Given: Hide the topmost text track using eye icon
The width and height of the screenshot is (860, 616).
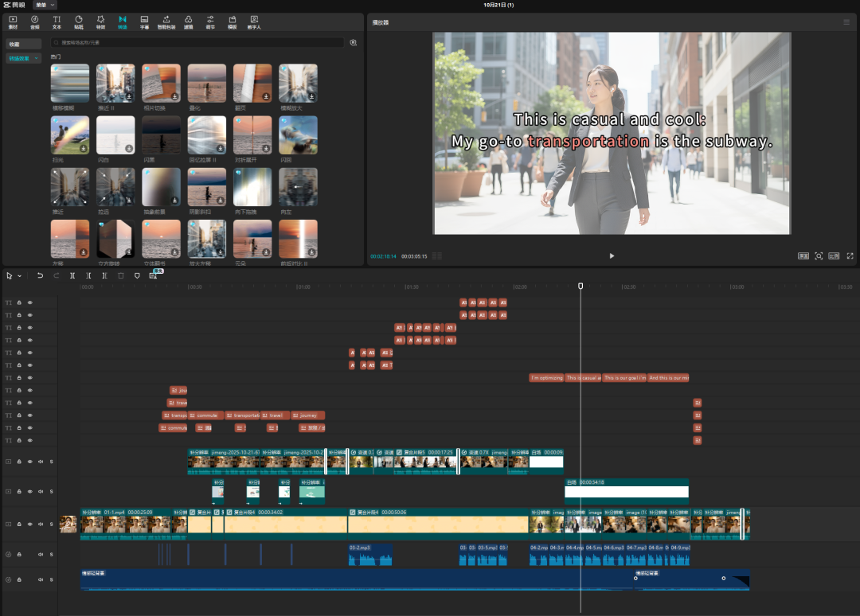Looking at the screenshot, I should point(30,302).
